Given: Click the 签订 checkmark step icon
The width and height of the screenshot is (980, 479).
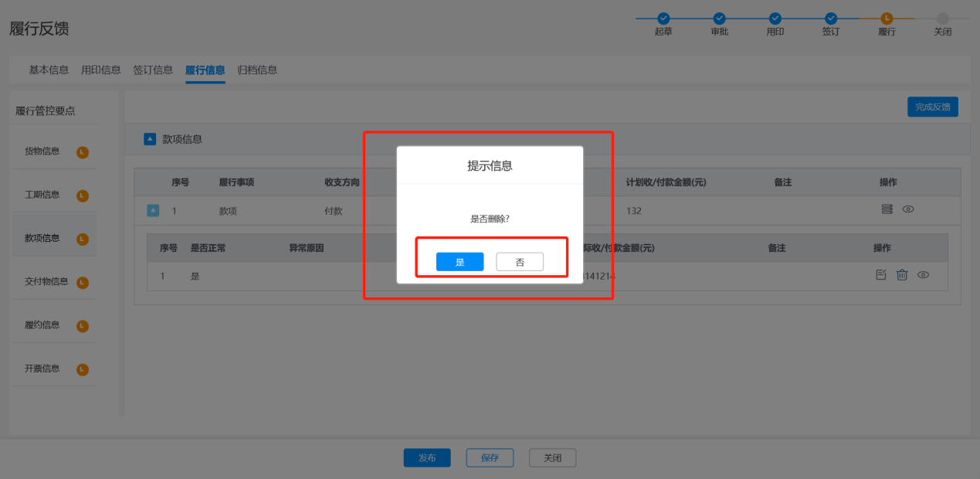Looking at the screenshot, I should pyautogui.click(x=831, y=19).
